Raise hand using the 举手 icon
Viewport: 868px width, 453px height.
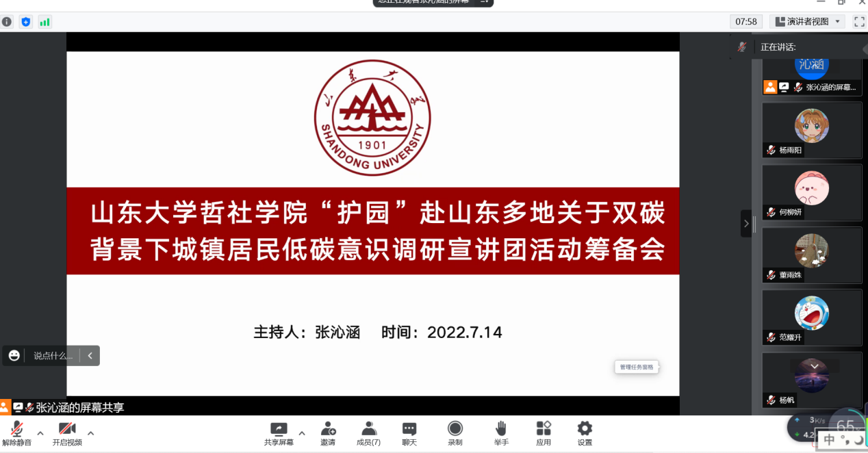click(x=501, y=433)
